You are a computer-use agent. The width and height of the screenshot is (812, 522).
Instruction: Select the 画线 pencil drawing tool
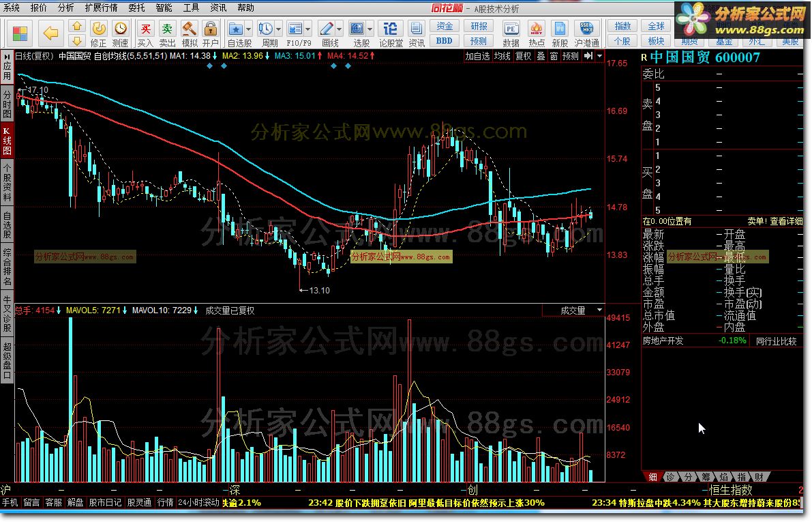pyautogui.click(x=327, y=29)
